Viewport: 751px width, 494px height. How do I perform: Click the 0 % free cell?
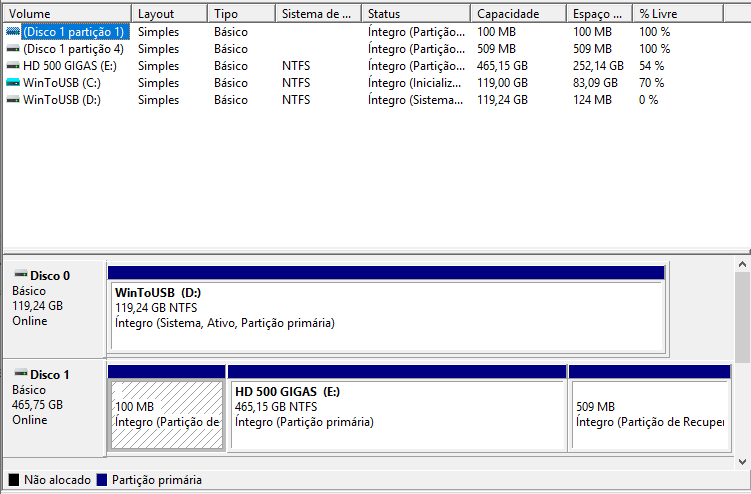[x=649, y=100]
